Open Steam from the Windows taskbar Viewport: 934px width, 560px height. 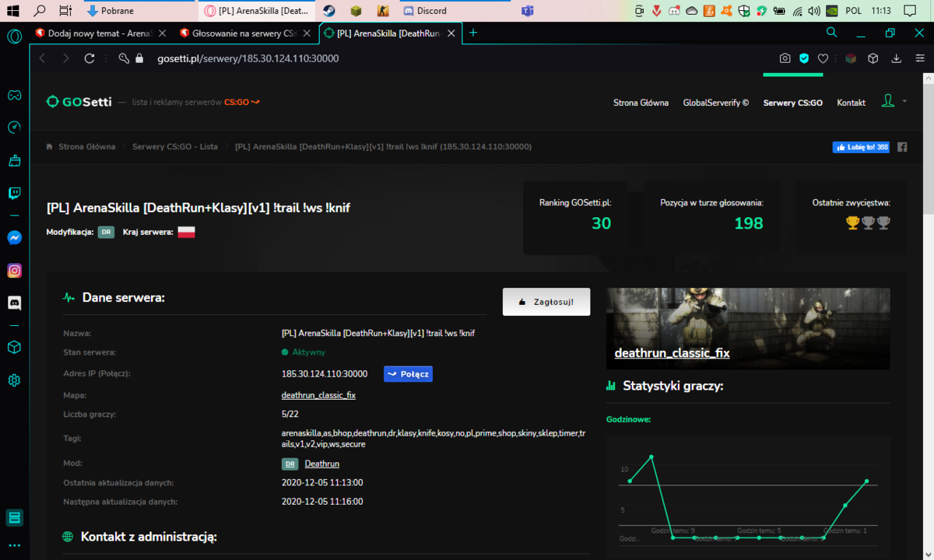click(329, 11)
